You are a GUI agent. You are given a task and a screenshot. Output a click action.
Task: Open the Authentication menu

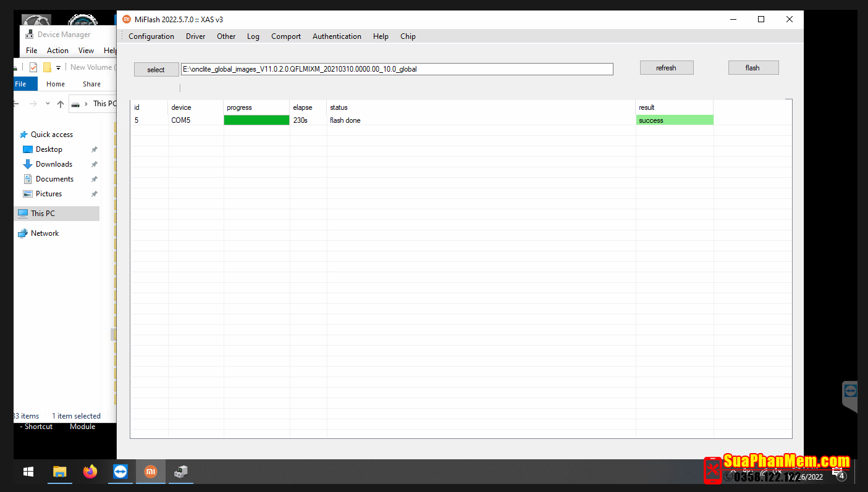tap(337, 36)
